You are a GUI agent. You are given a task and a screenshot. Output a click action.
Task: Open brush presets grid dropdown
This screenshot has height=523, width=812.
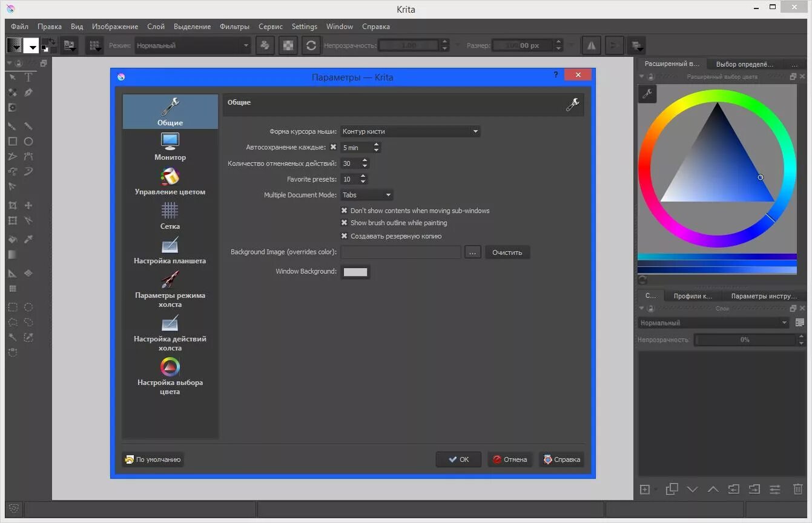[94, 45]
